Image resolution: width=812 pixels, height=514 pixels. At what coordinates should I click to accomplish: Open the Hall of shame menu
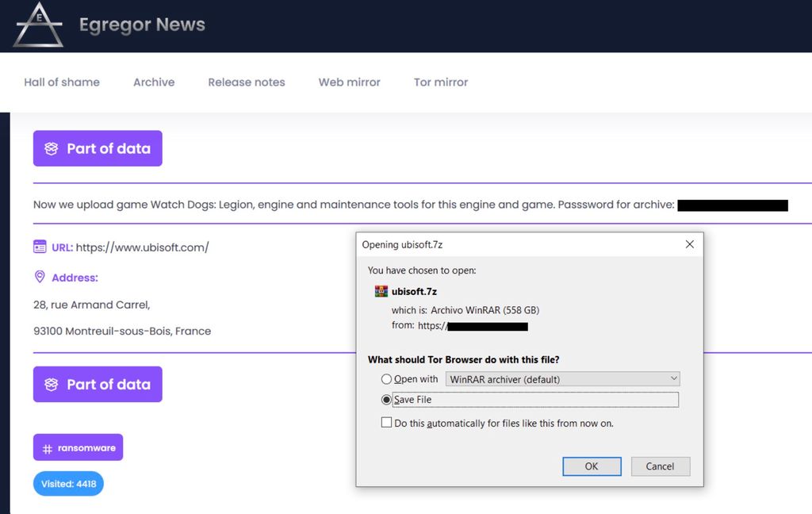(62, 82)
